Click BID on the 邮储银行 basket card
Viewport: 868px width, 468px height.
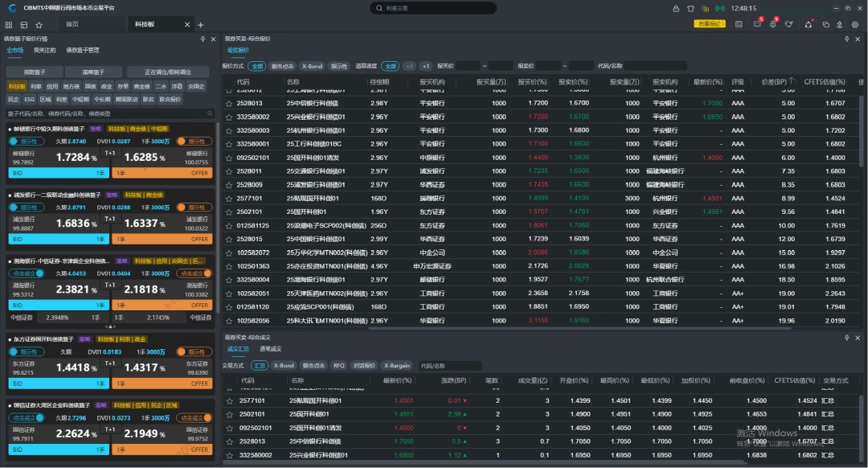click(59, 174)
